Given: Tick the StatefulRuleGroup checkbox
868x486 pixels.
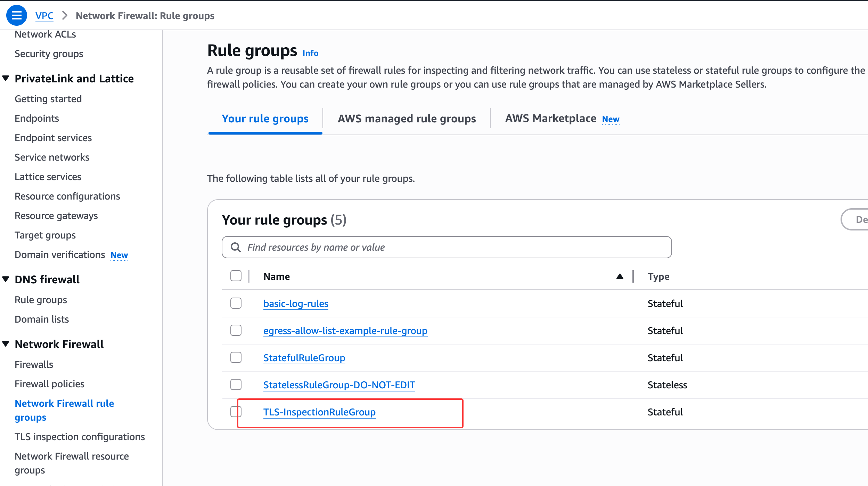Looking at the screenshot, I should click(x=236, y=357).
